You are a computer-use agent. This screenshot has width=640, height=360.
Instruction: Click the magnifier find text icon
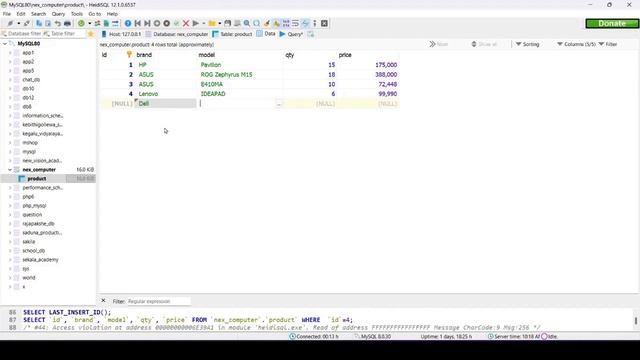point(247,23)
